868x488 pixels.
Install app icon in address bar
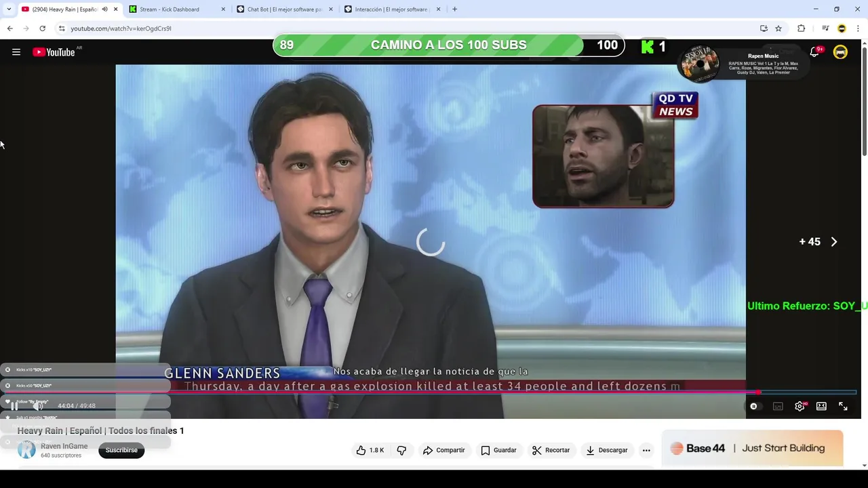764,28
